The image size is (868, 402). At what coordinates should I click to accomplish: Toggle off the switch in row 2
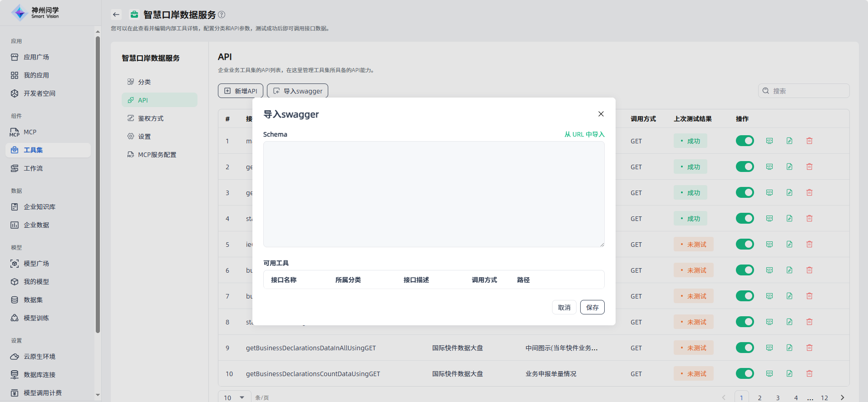click(745, 167)
